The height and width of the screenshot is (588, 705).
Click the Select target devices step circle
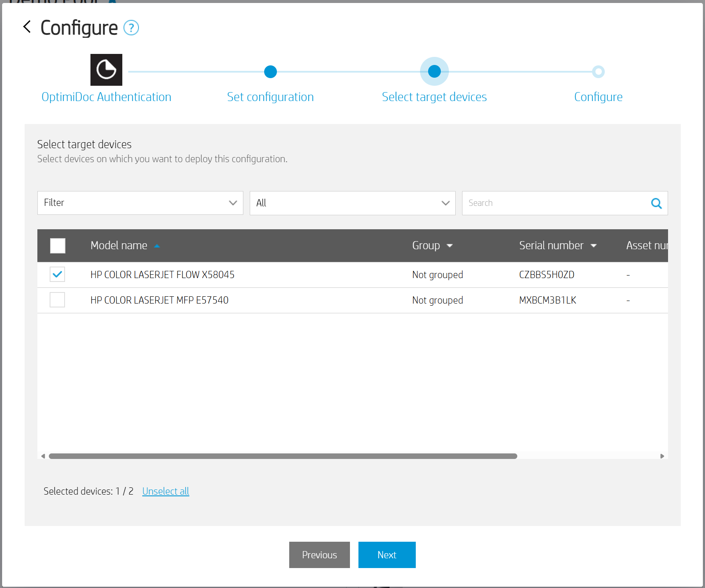pyautogui.click(x=434, y=71)
